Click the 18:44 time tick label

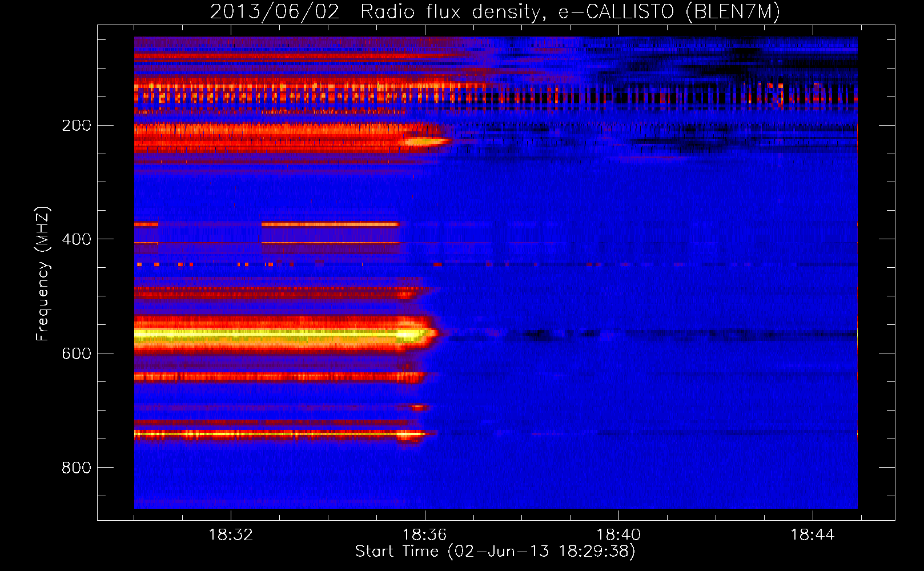(x=812, y=535)
